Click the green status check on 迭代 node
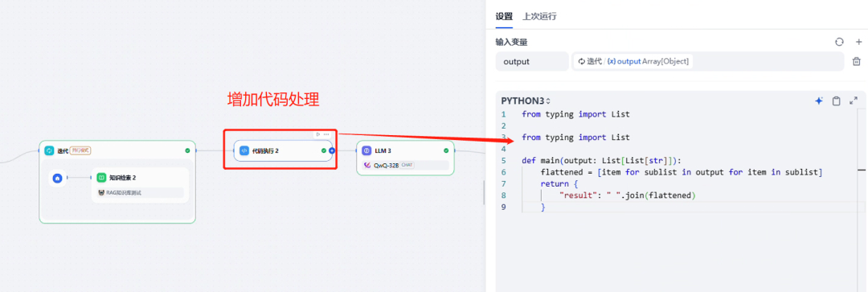The width and height of the screenshot is (868, 292). coord(187,150)
